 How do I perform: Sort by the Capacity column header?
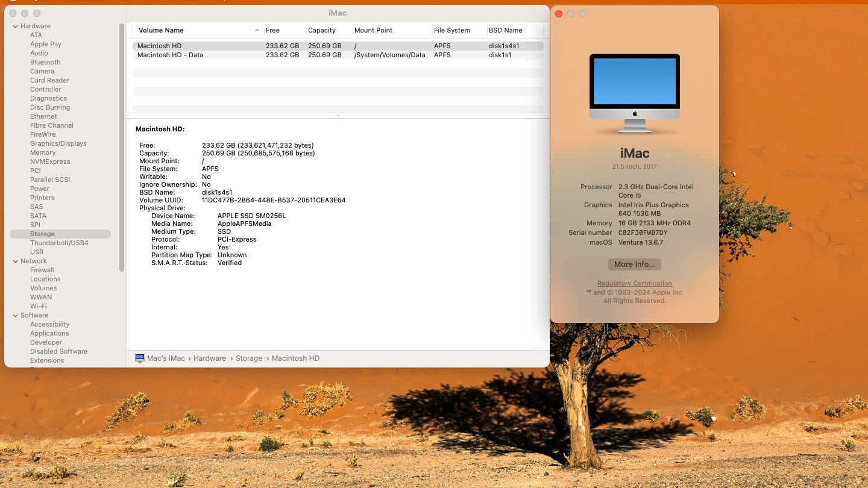(322, 30)
